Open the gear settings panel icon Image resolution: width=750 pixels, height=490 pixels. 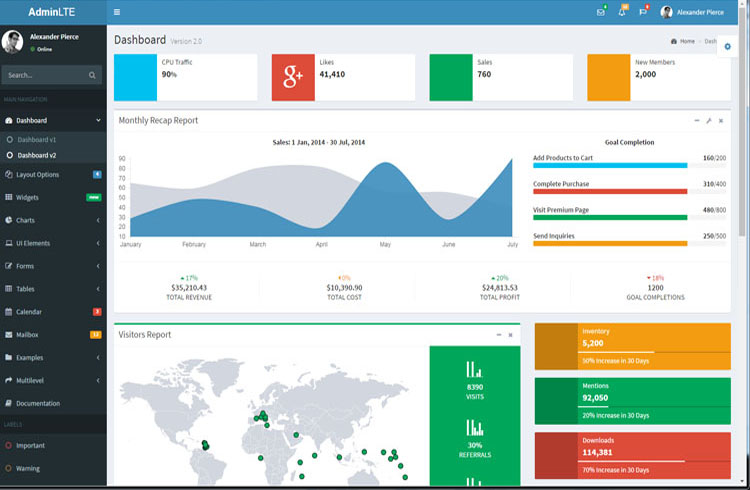point(727,47)
